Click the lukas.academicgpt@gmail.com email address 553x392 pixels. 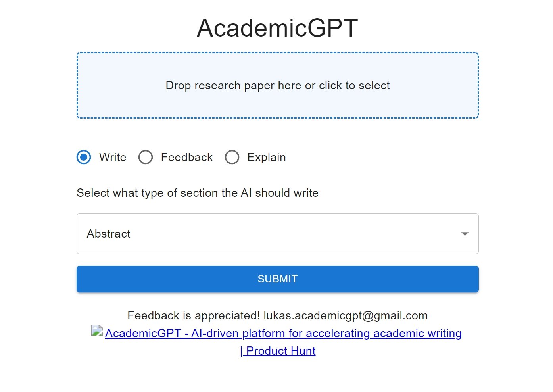point(346,315)
